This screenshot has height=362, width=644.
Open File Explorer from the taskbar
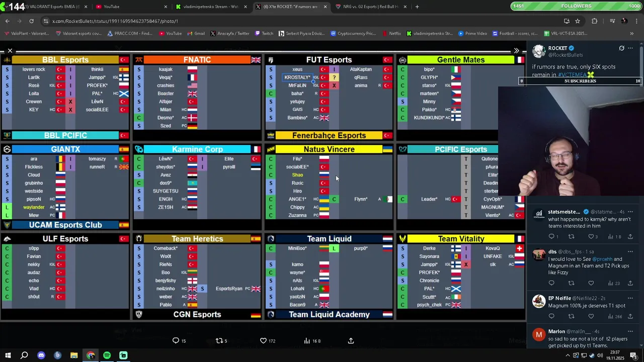pyautogui.click(x=74, y=355)
